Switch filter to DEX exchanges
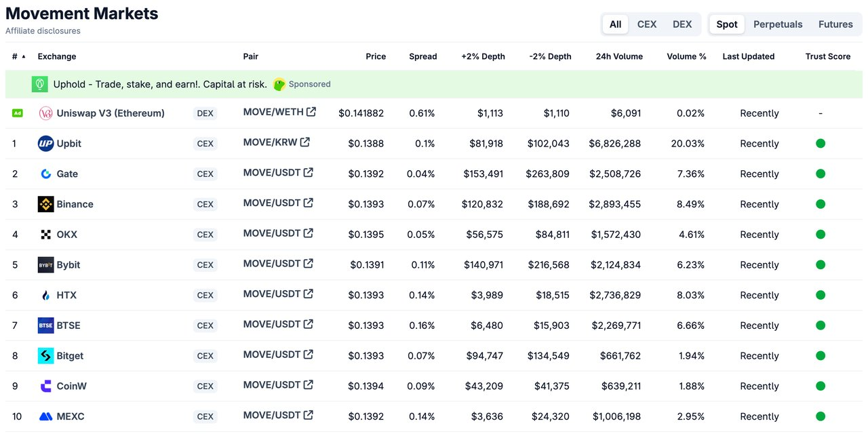Screen dimensions: 868x438 [x=682, y=24]
